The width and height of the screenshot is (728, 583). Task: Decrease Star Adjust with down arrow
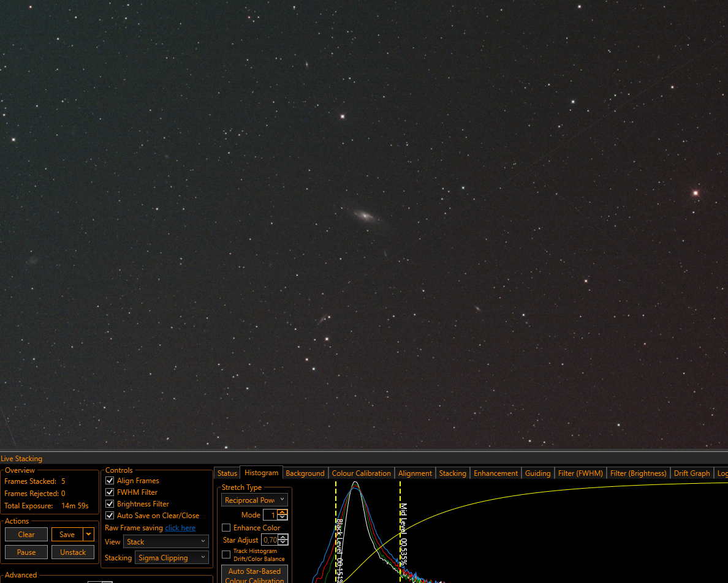tap(282, 542)
